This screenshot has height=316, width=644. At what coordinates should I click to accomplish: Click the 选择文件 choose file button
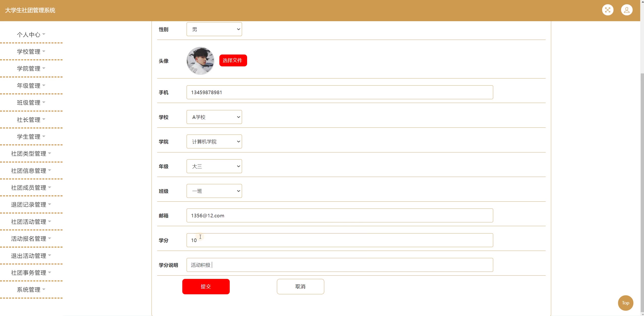(x=233, y=61)
